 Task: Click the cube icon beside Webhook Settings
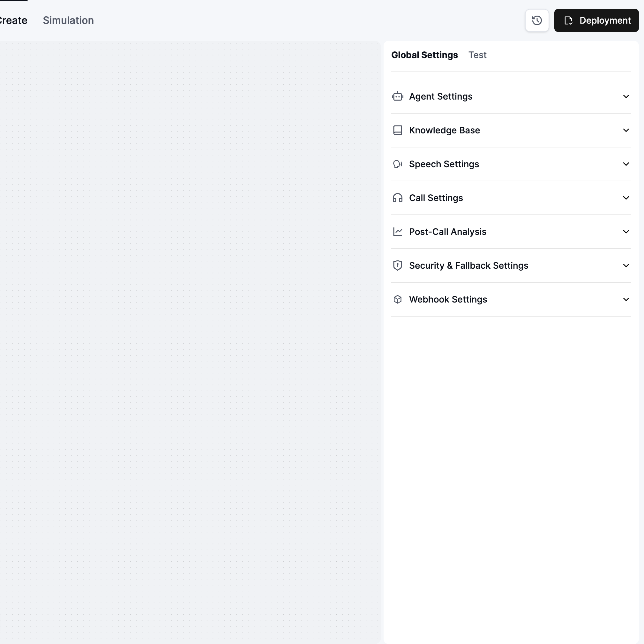click(397, 299)
